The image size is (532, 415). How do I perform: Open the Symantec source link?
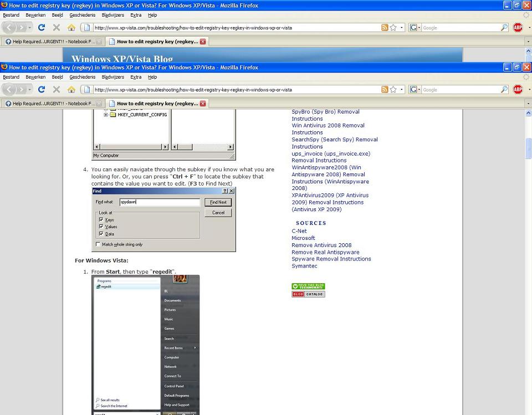coord(304,266)
